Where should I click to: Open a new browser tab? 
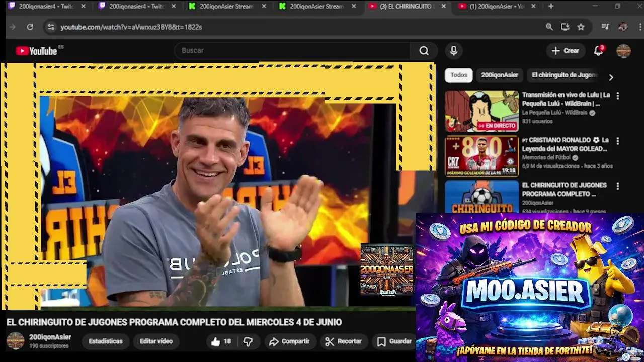pyautogui.click(x=551, y=7)
